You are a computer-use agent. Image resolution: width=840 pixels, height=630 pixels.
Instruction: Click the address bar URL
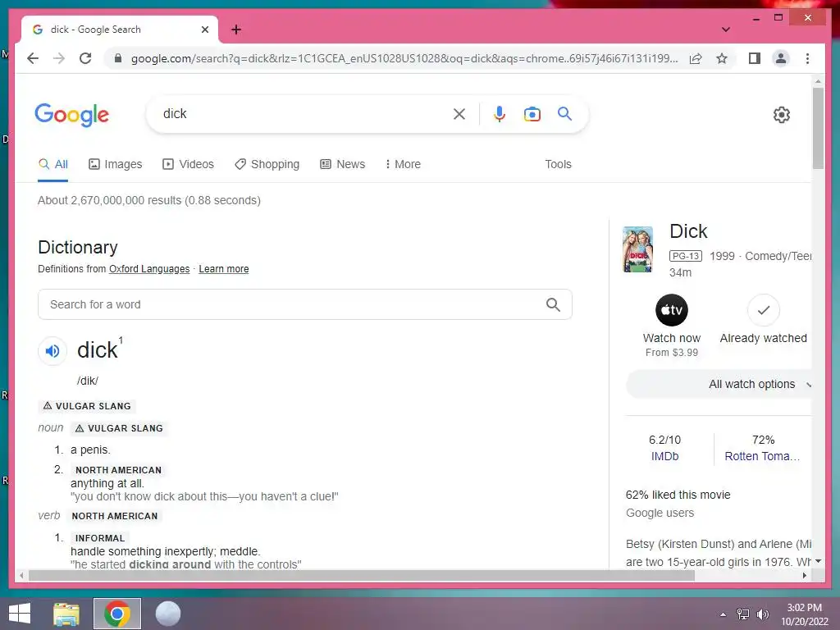[x=404, y=58]
